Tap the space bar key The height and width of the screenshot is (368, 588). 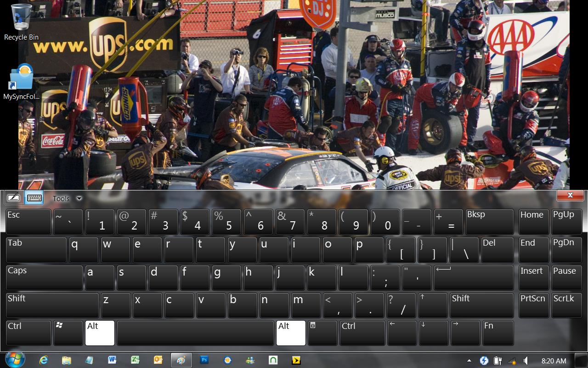(195, 333)
